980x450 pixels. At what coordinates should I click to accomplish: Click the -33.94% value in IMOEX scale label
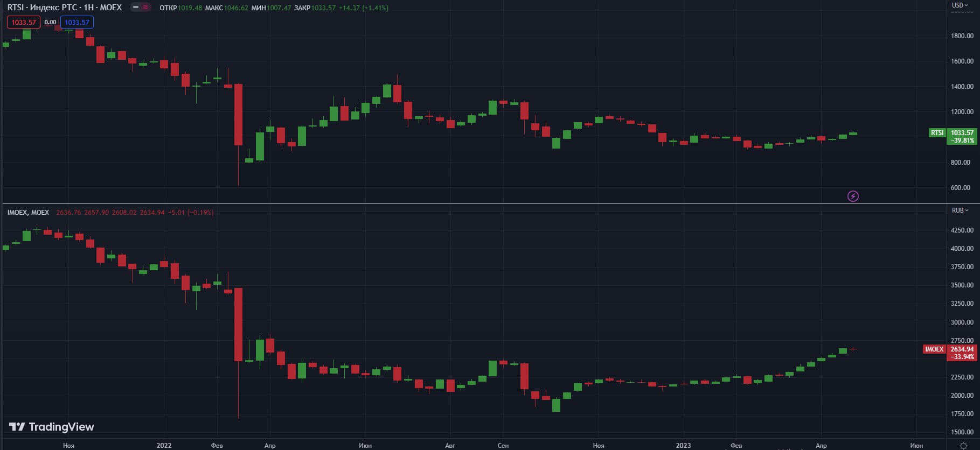[963, 357]
